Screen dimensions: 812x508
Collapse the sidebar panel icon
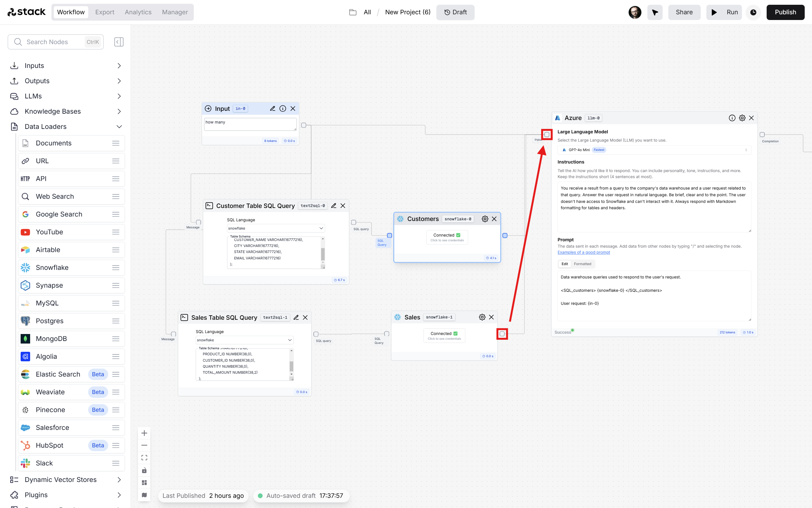[x=119, y=42]
